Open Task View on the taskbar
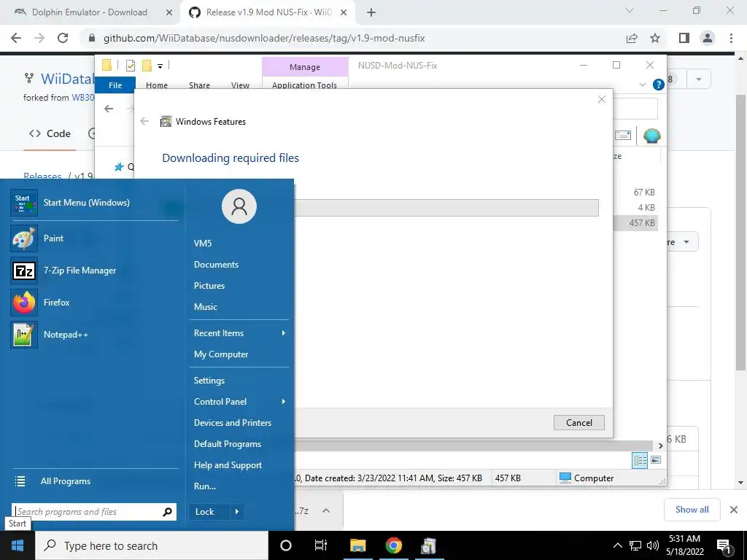Image resolution: width=747 pixels, height=560 pixels. 321,545
